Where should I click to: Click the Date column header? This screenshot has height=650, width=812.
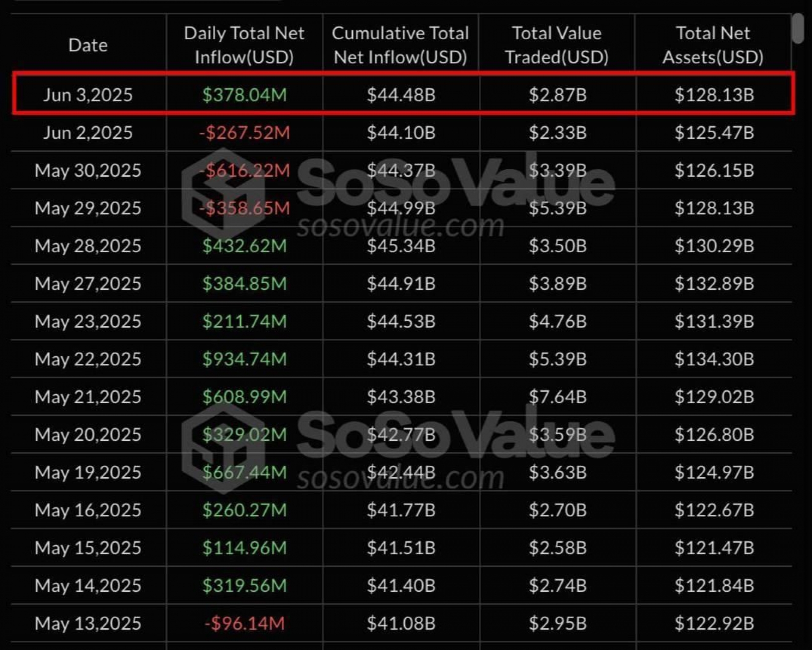pos(88,45)
